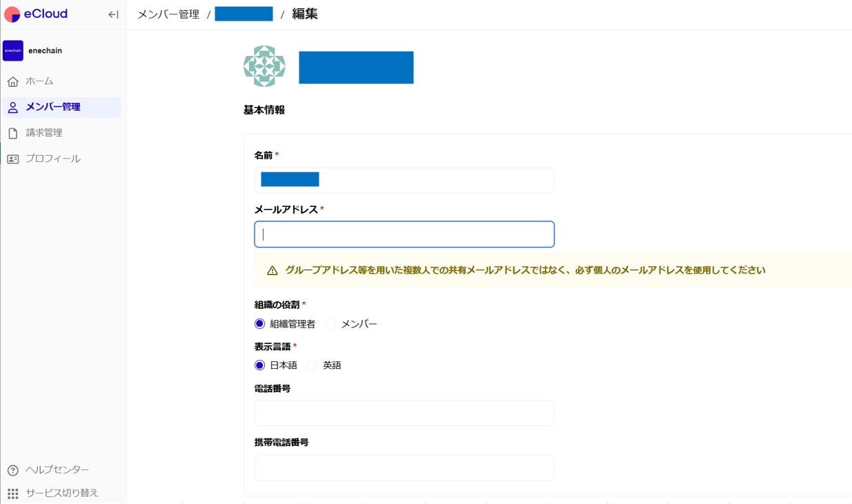The width and height of the screenshot is (852, 504).
Task: Click the shared email address warning text
Action: pos(525,270)
